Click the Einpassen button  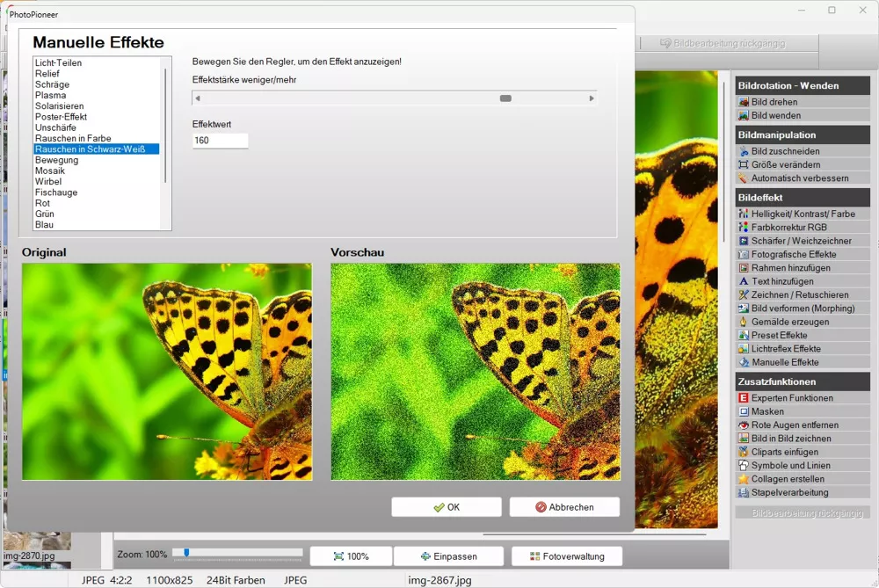(x=448, y=555)
